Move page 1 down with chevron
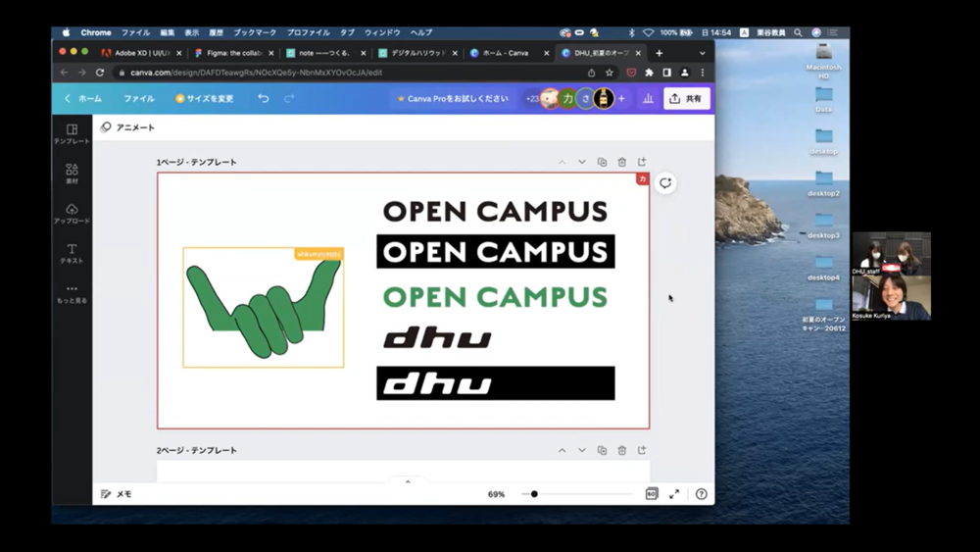The height and width of the screenshot is (552, 980). tap(582, 162)
